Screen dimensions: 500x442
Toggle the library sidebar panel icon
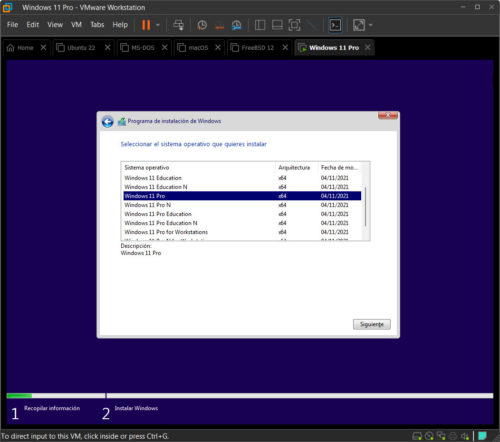coord(260,25)
